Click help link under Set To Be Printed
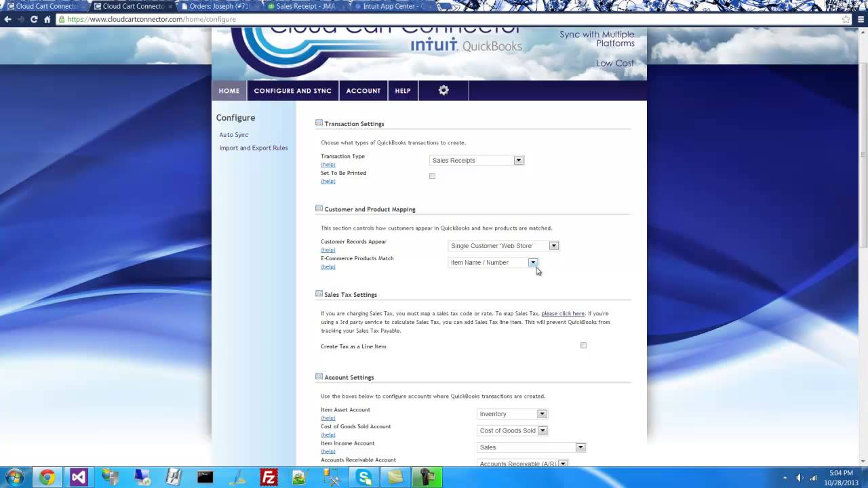This screenshot has height=488, width=868. (328, 181)
